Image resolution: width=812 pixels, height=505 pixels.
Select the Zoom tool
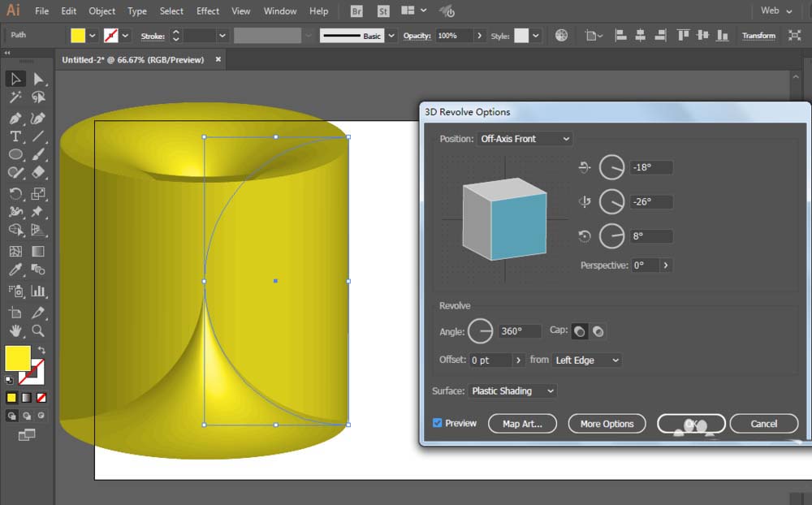click(38, 330)
